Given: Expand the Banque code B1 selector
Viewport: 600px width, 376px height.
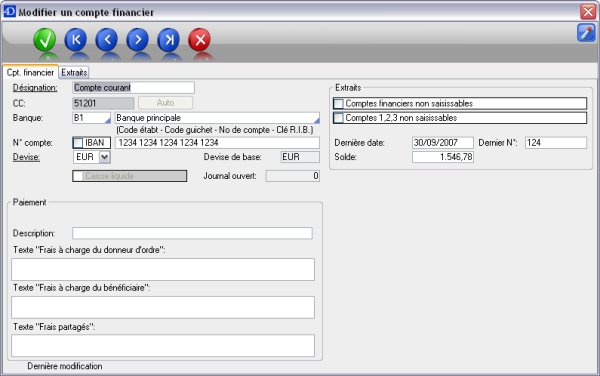Looking at the screenshot, I should click(x=107, y=121).
